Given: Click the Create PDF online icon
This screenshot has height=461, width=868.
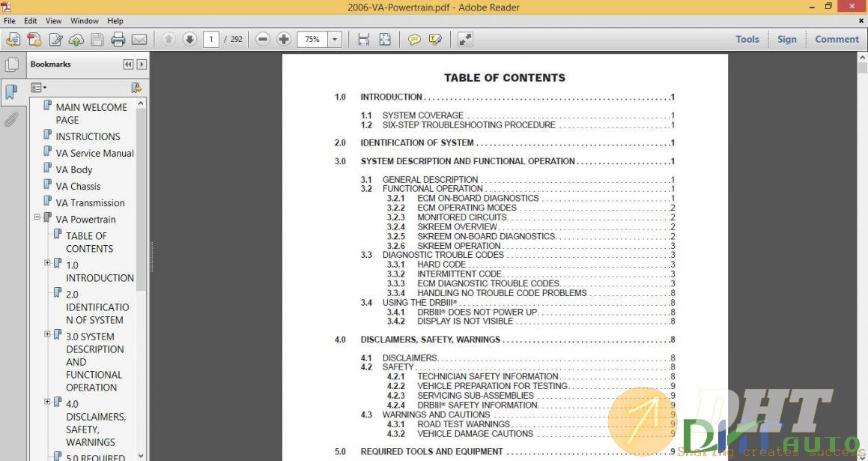Looking at the screenshot, I should pos(34,39).
